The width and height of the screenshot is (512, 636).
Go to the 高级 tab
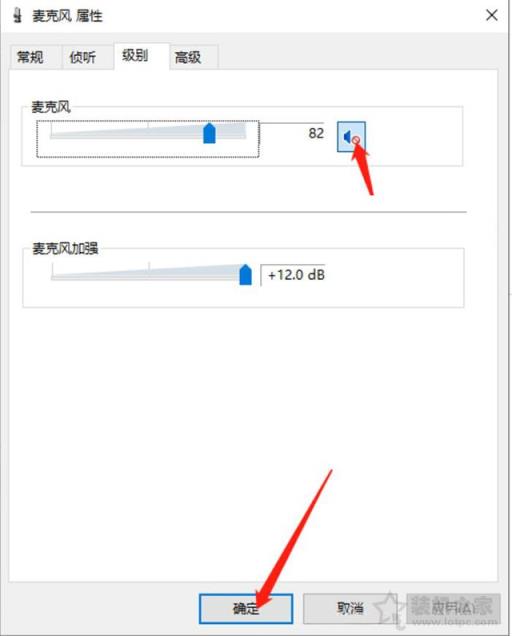(x=188, y=57)
